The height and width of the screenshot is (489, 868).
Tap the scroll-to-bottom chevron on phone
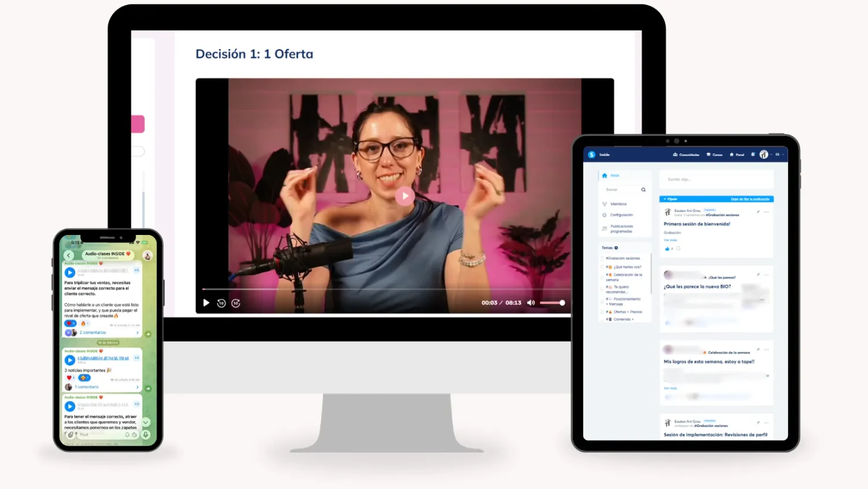(x=146, y=422)
